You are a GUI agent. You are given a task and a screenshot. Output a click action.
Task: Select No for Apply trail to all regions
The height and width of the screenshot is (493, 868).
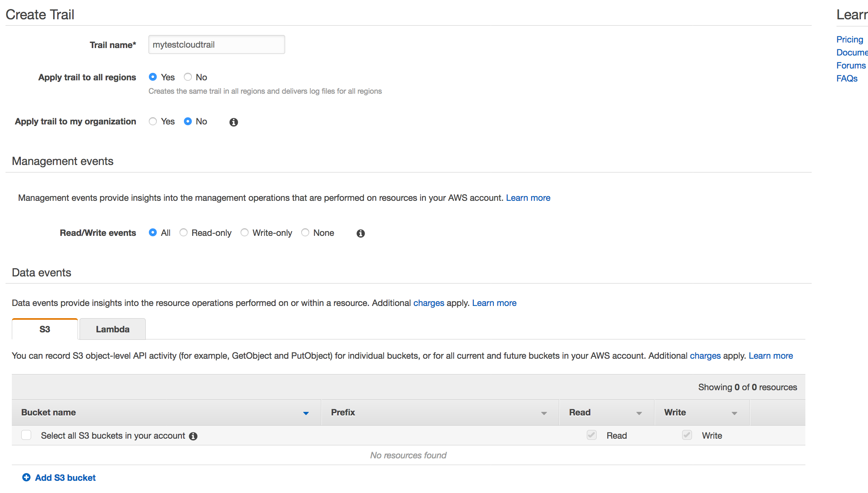(188, 77)
